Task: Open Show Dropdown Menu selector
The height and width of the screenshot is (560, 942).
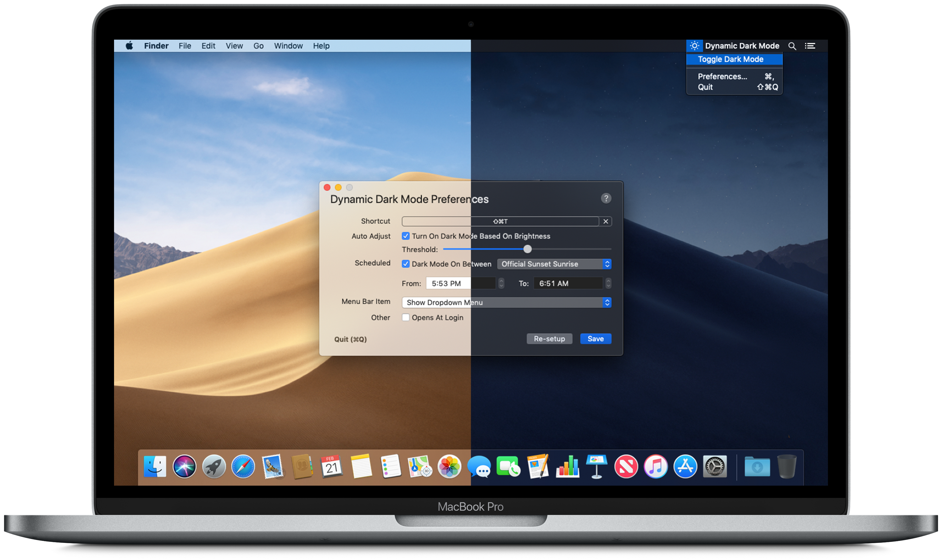Action: [x=506, y=303]
